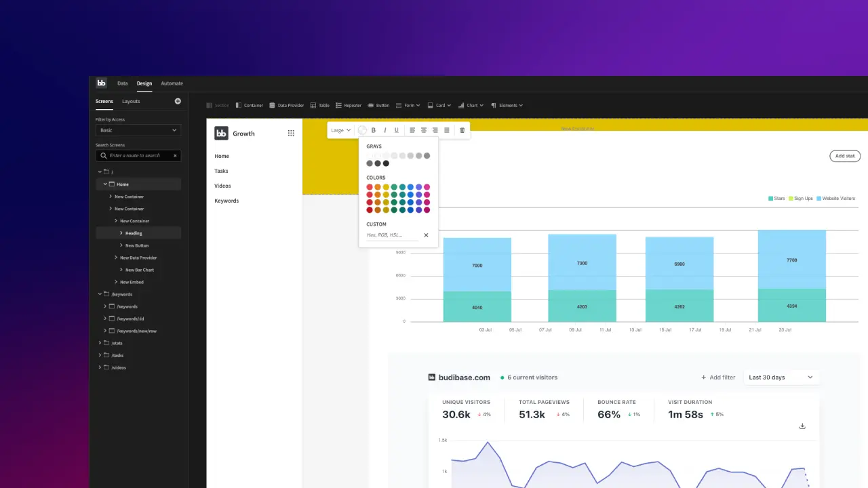Screen dimensions: 868x488
Task: Open the Growth app grid menu icon
Action: click(x=291, y=133)
